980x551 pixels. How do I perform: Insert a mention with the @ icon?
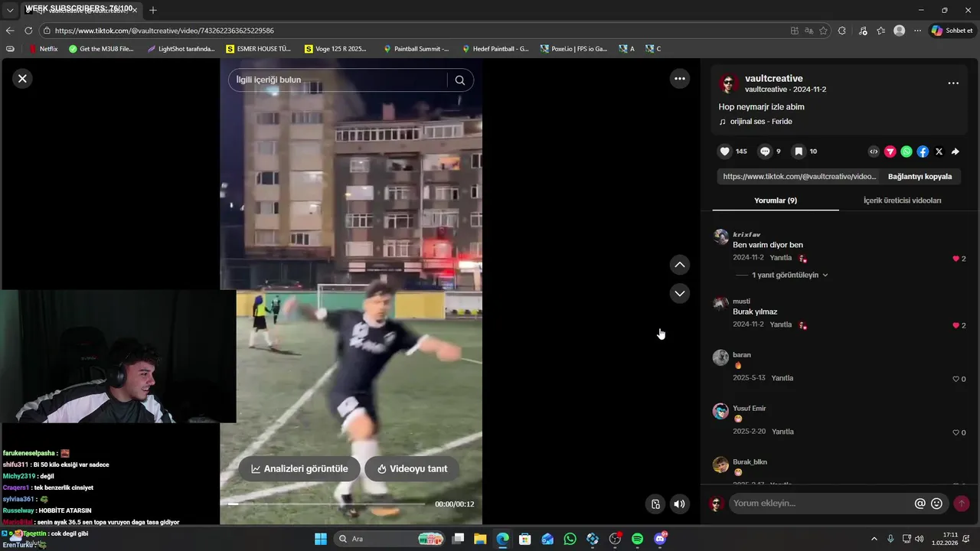920,504
